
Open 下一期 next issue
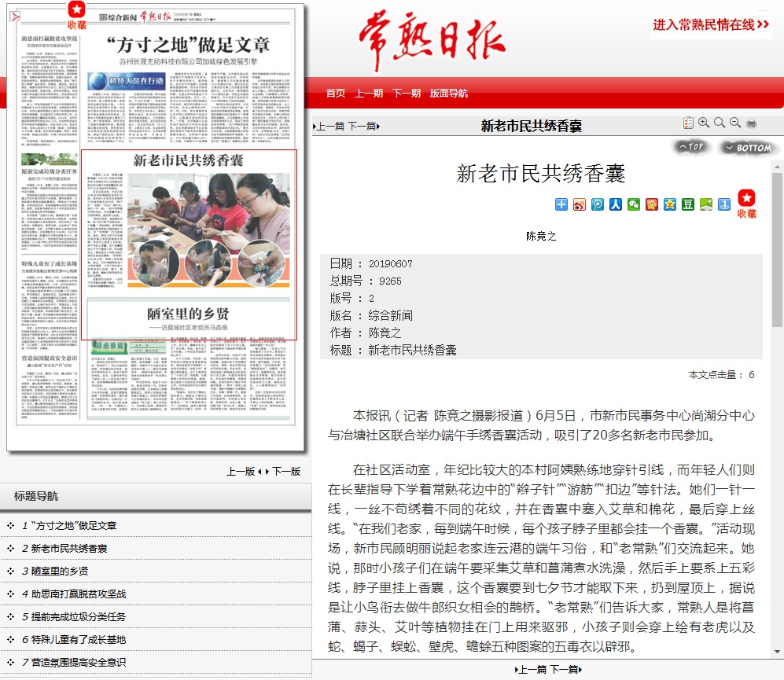click(x=406, y=93)
